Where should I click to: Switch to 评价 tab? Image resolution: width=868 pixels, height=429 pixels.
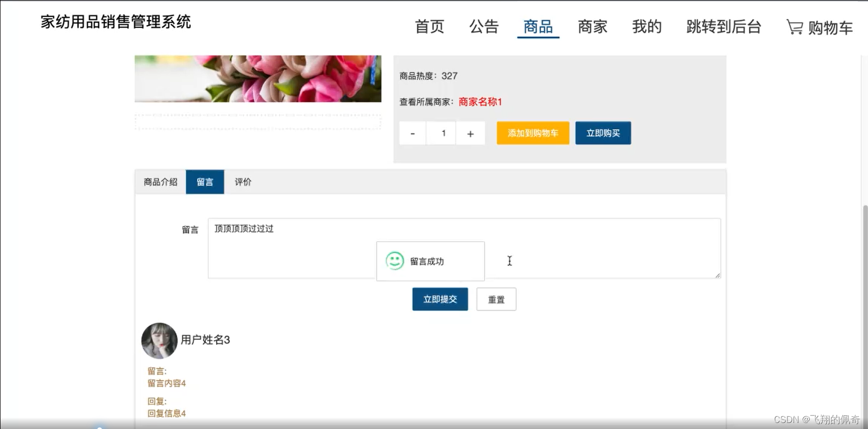tap(243, 182)
